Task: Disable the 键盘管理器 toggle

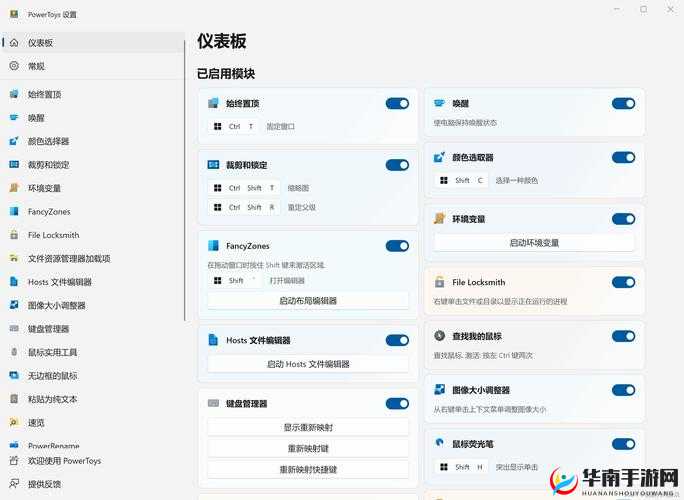Action: [397, 404]
